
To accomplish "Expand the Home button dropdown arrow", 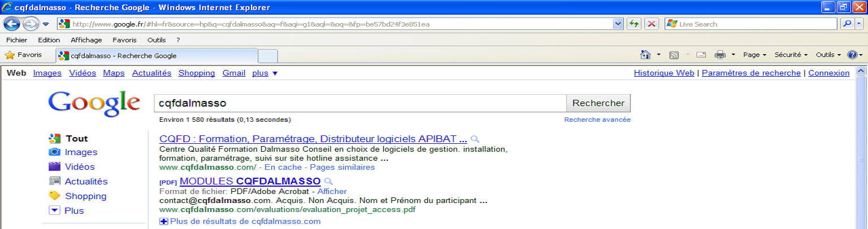I will click(658, 55).
